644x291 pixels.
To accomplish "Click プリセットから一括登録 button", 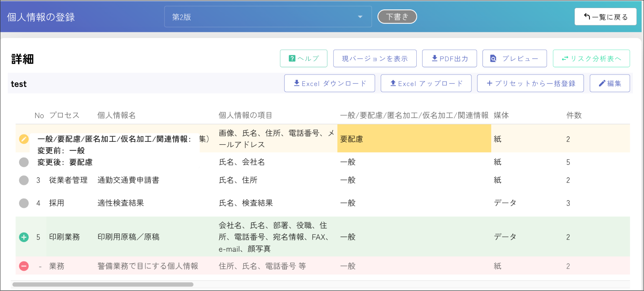I will (530, 83).
